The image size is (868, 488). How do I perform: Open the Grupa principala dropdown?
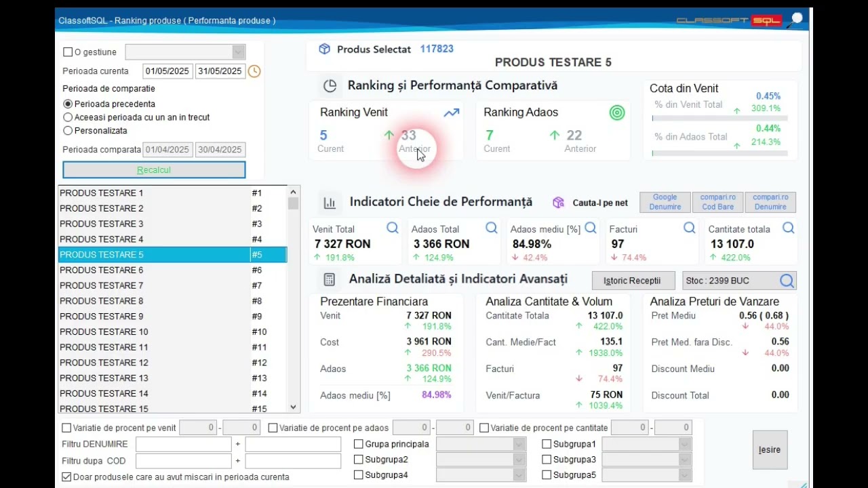(x=519, y=444)
